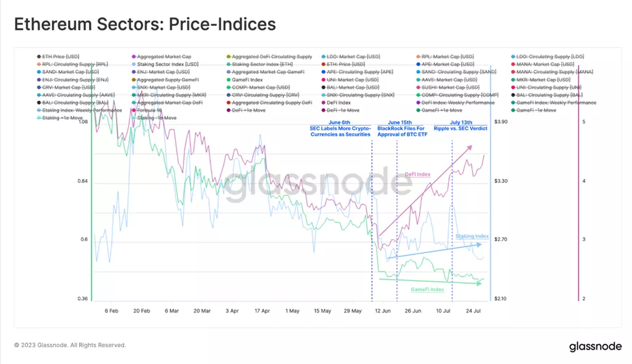Click the Ethereum Sectors: Price-Indices title

[x=145, y=24]
